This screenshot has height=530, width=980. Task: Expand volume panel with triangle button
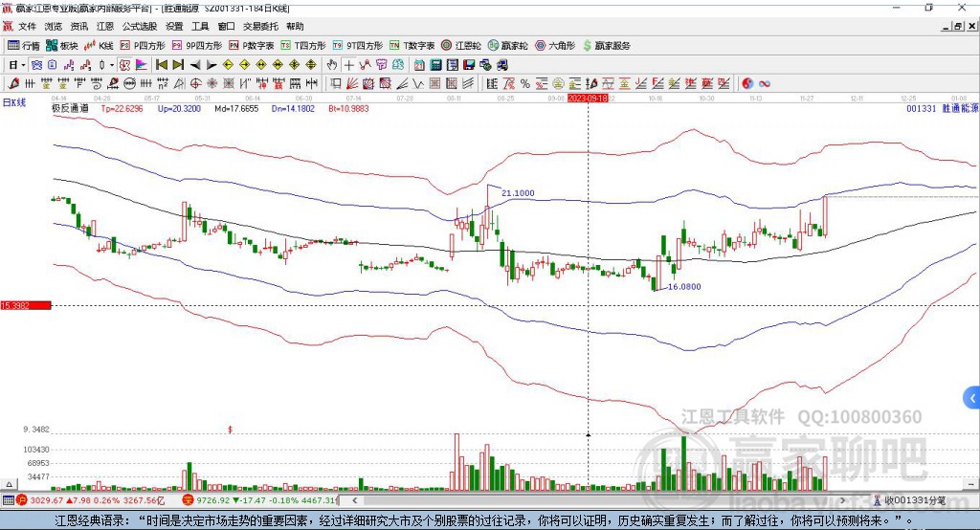click(9, 484)
